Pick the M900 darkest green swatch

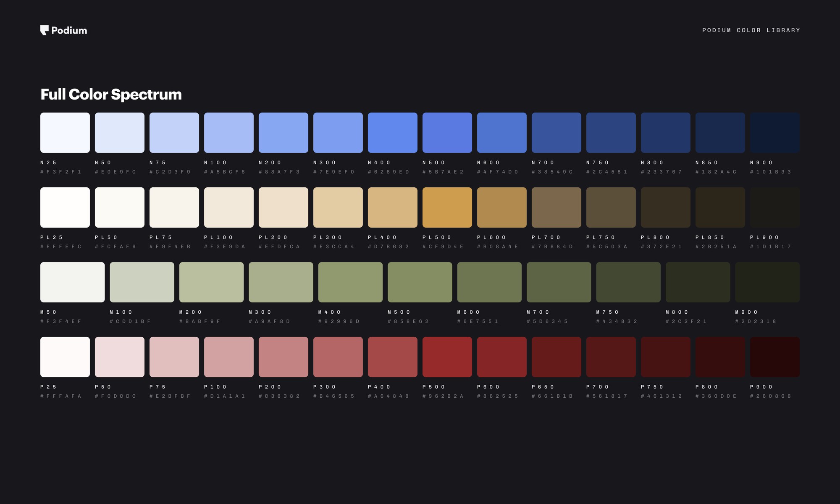tap(767, 282)
